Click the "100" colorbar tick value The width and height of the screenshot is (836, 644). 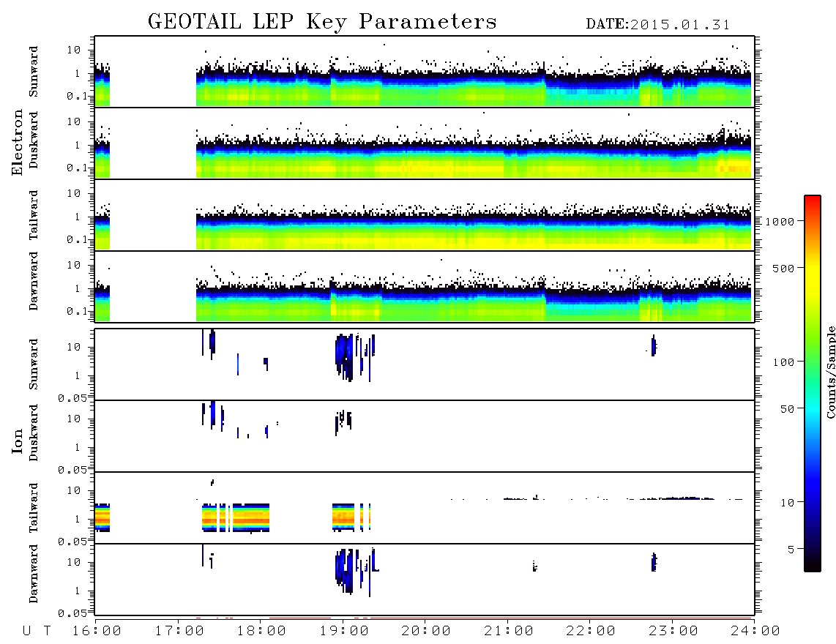pyautogui.click(x=783, y=362)
